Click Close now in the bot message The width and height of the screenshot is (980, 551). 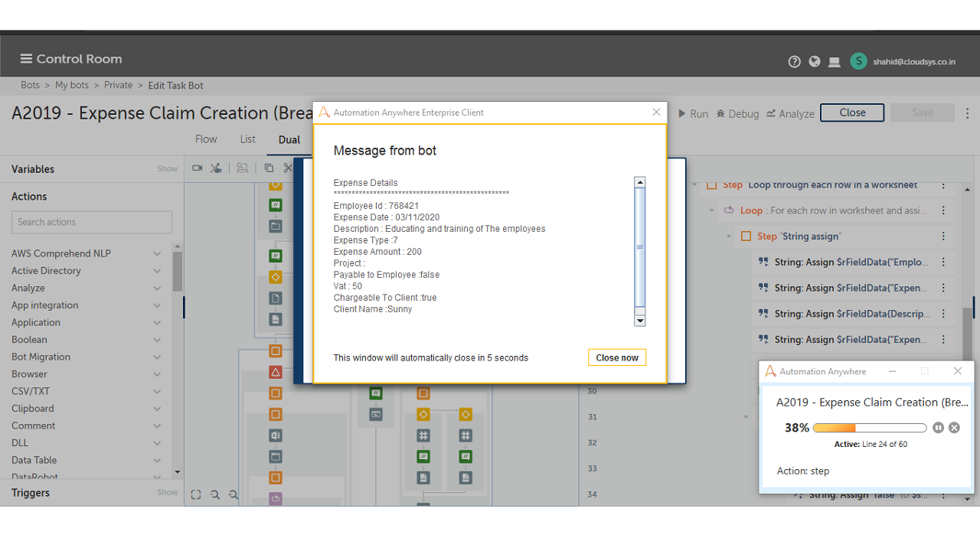[617, 357]
